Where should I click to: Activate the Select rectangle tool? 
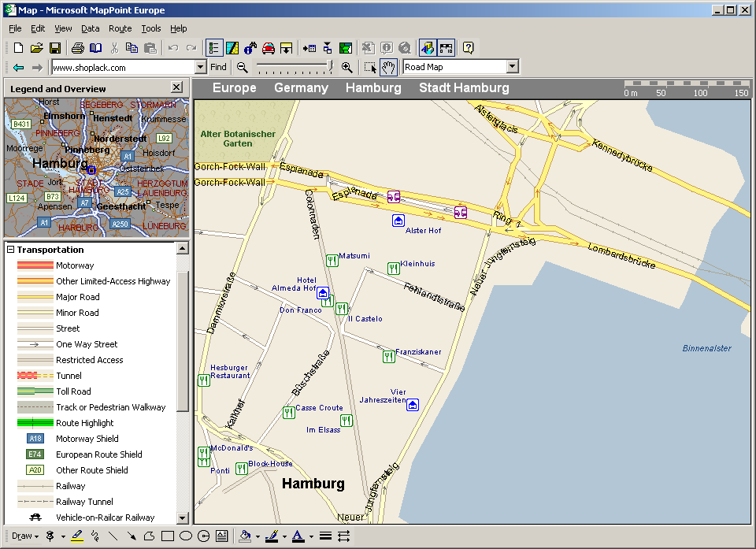pyautogui.click(x=370, y=67)
